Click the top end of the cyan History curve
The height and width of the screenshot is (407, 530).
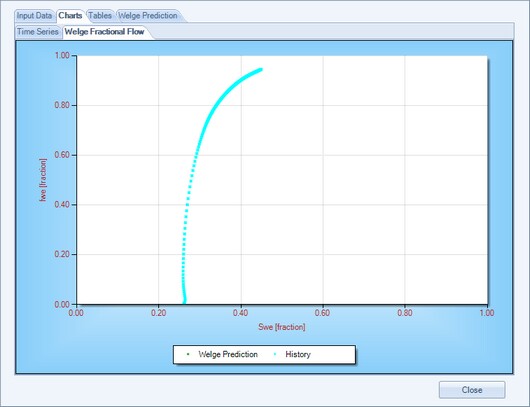pyautogui.click(x=261, y=70)
